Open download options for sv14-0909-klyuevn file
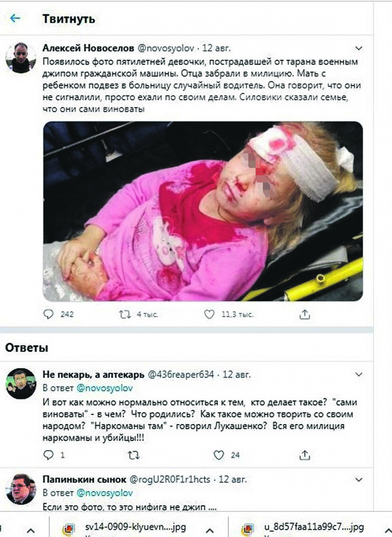 pos(209,531)
